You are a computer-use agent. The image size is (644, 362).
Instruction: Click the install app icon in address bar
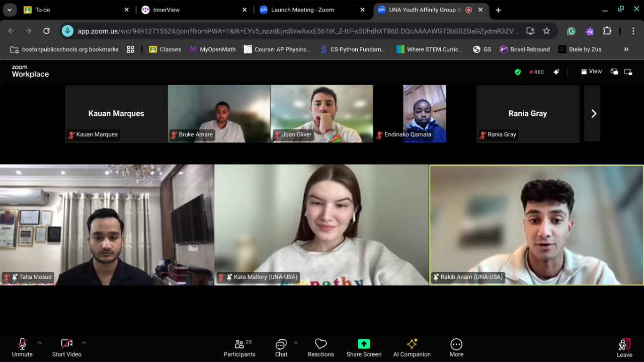point(530,31)
